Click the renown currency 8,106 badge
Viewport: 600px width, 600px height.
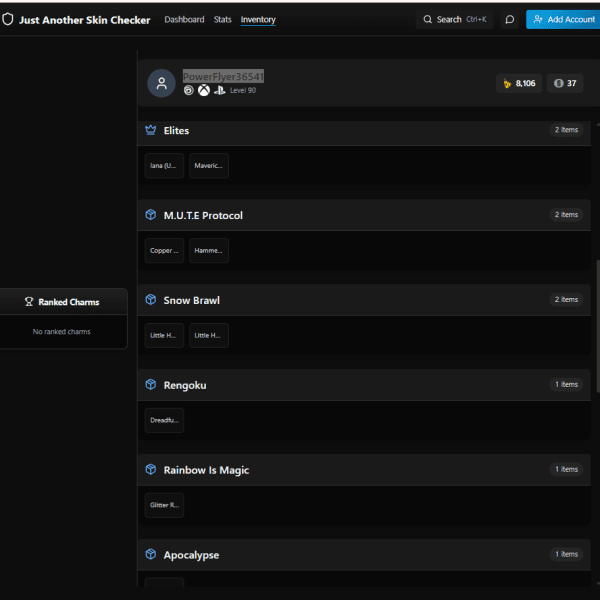pos(519,83)
